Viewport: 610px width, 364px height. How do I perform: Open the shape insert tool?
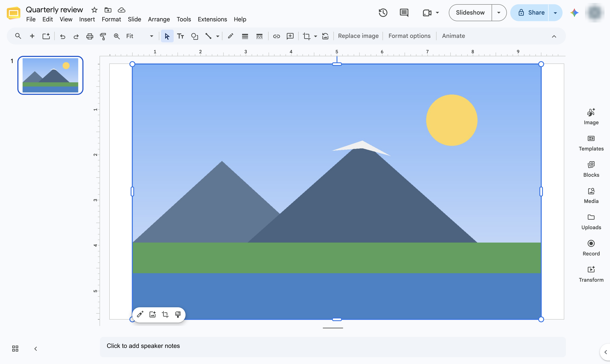(x=194, y=36)
